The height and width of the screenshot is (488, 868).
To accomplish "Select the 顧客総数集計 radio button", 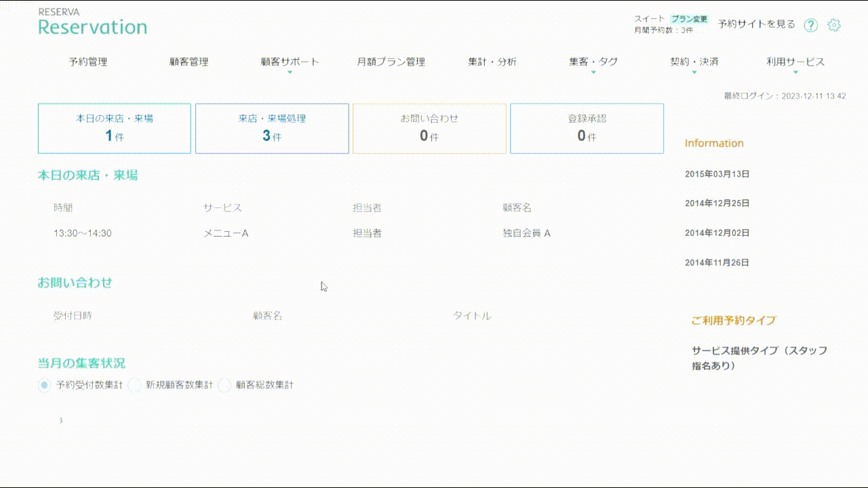I will click(224, 385).
